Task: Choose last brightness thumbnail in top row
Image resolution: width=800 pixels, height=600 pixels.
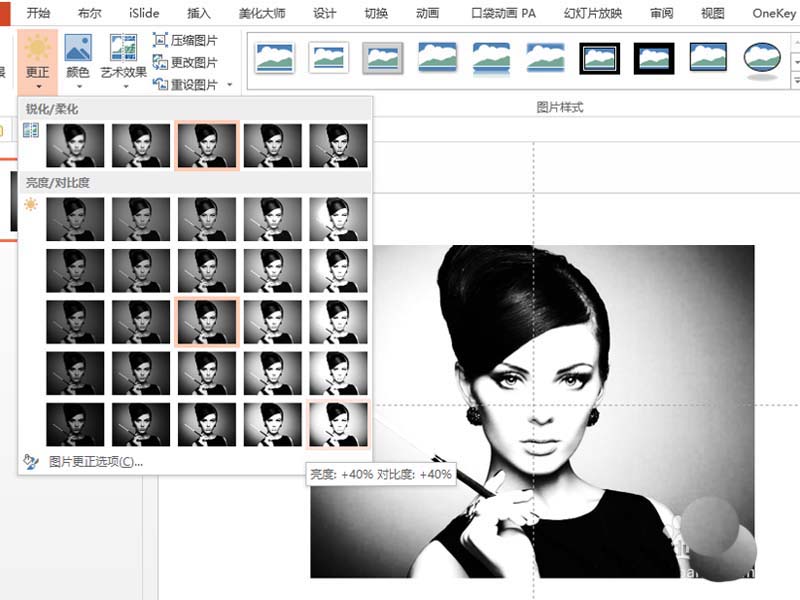Action: pyautogui.click(x=338, y=219)
